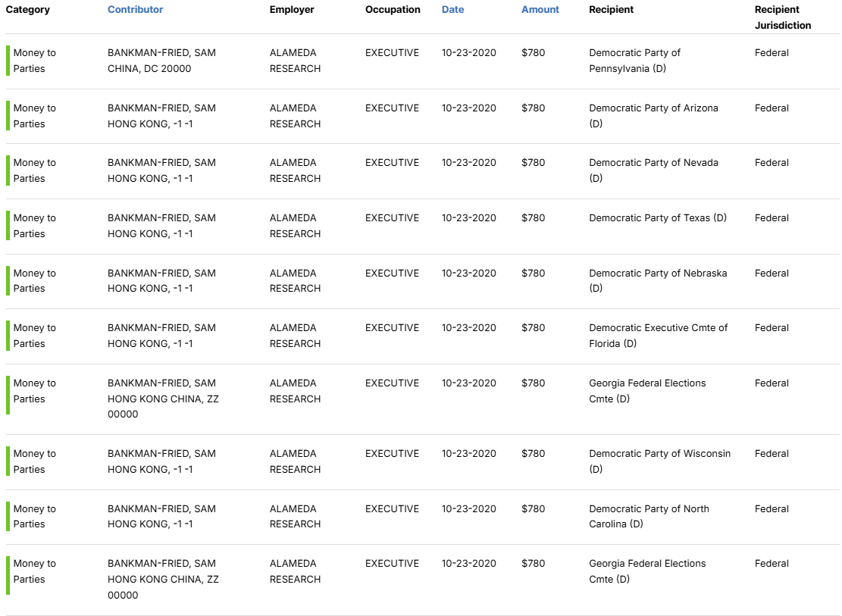
Task: Sort table by Amount column header
Action: click(540, 10)
